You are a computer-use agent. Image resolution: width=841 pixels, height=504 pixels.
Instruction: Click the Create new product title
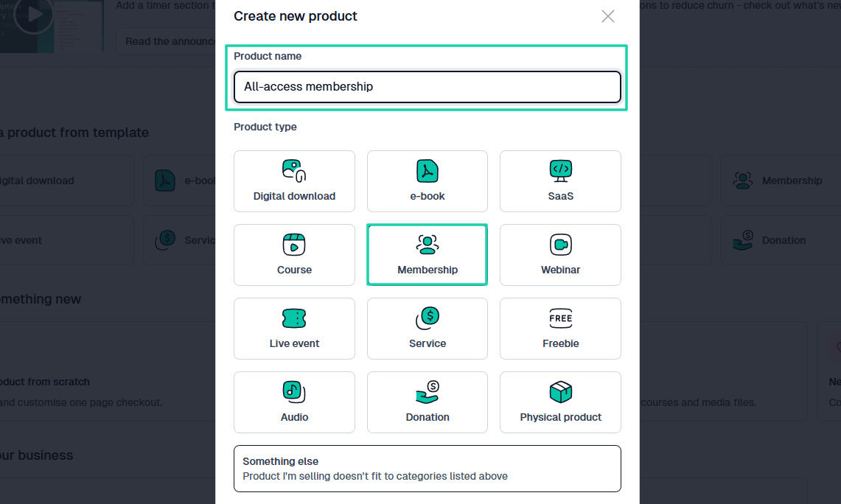[295, 16]
